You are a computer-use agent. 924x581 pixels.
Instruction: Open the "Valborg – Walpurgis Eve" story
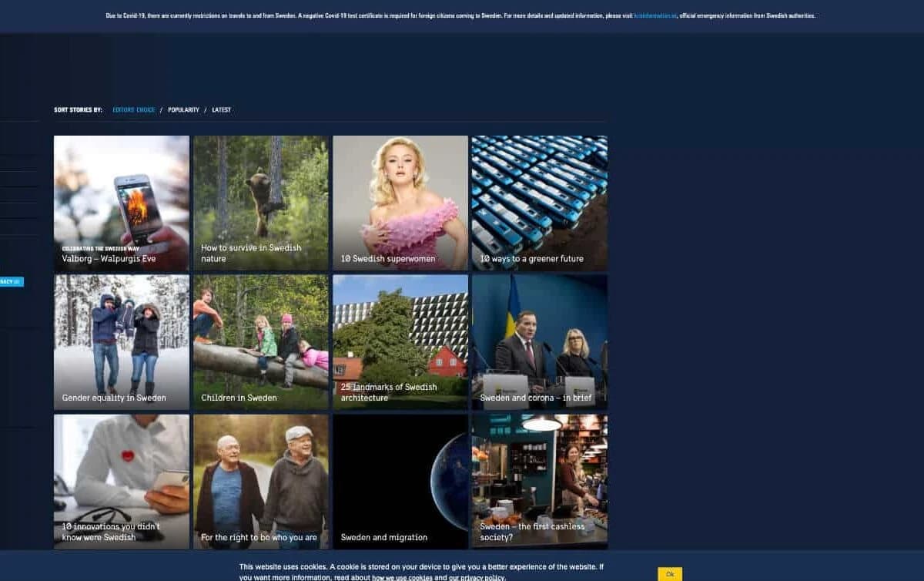tap(121, 202)
